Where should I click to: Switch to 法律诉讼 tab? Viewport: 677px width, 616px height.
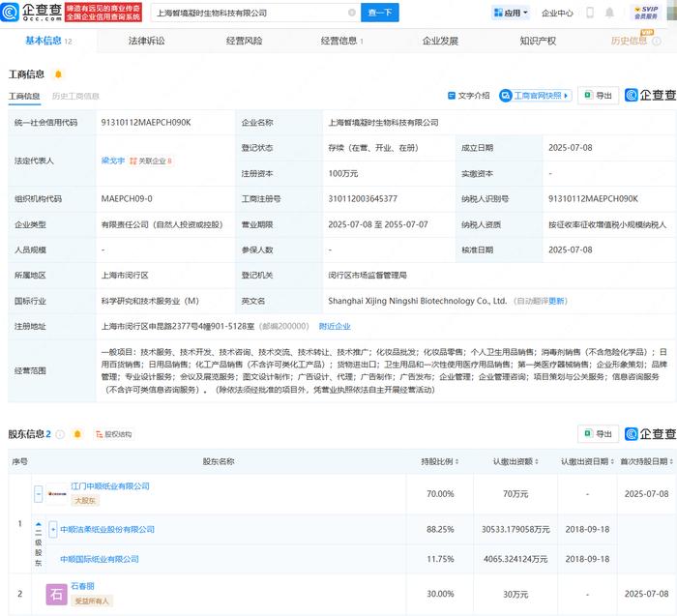pos(146,41)
